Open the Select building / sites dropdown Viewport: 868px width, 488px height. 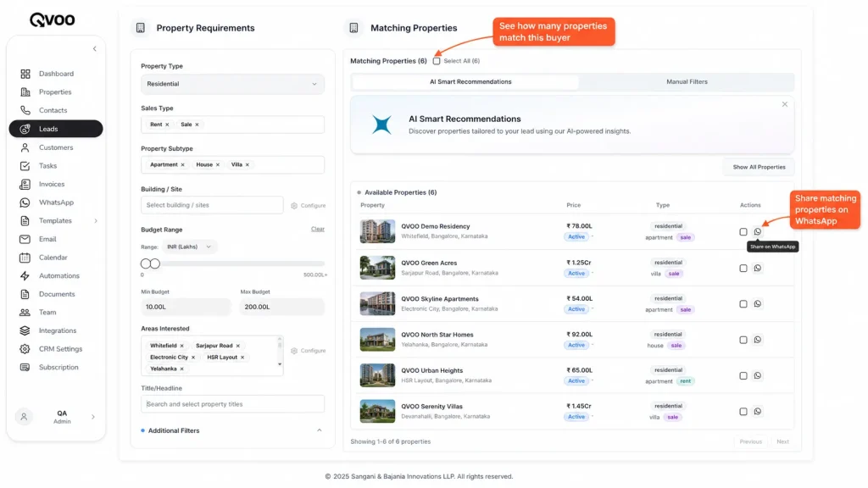(212, 205)
